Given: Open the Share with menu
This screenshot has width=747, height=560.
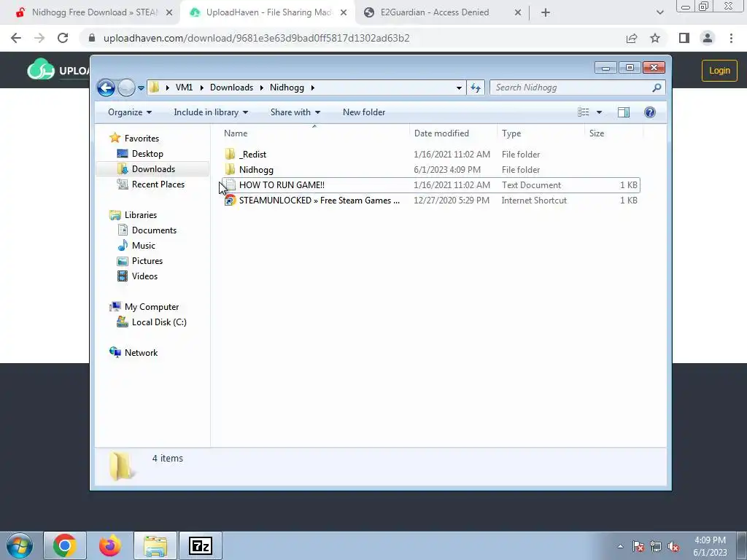Looking at the screenshot, I should point(295,112).
